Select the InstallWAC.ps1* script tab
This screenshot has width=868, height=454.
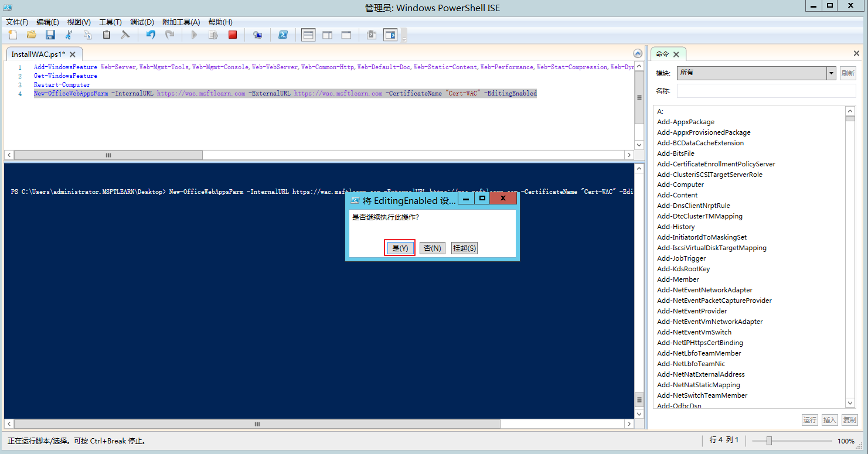tap(39, 54)
